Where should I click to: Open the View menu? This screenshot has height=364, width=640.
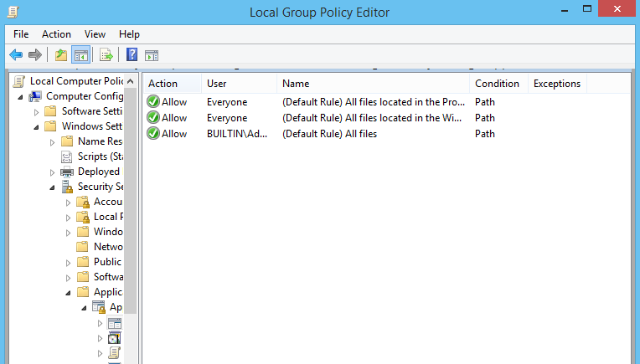95,34
